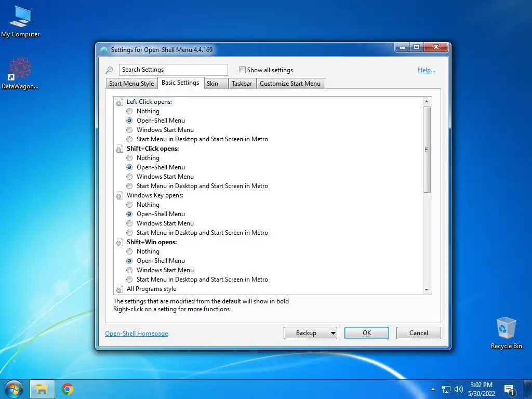
Task: Select Windows Start Menu under Left Click opens
Action: click(129, 130)
